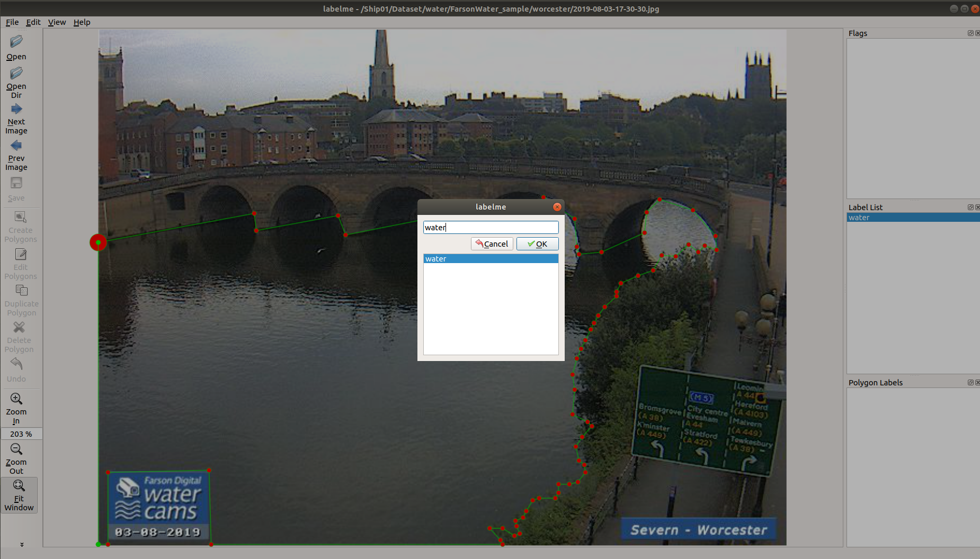The width and height of the screenshot is (980, 559).
Task: Cancel the label dialog
Action: pyautogui.click(x=492, y=244)
